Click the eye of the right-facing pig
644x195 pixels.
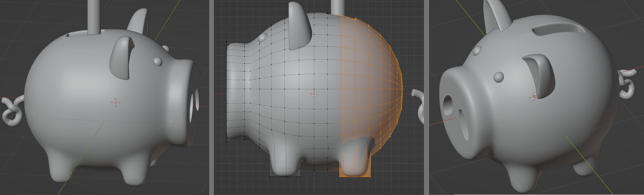tap(158, 61)
